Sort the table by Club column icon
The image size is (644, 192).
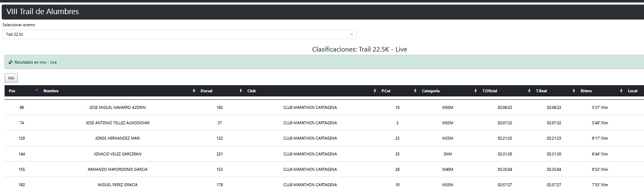(x=375, y=91)
